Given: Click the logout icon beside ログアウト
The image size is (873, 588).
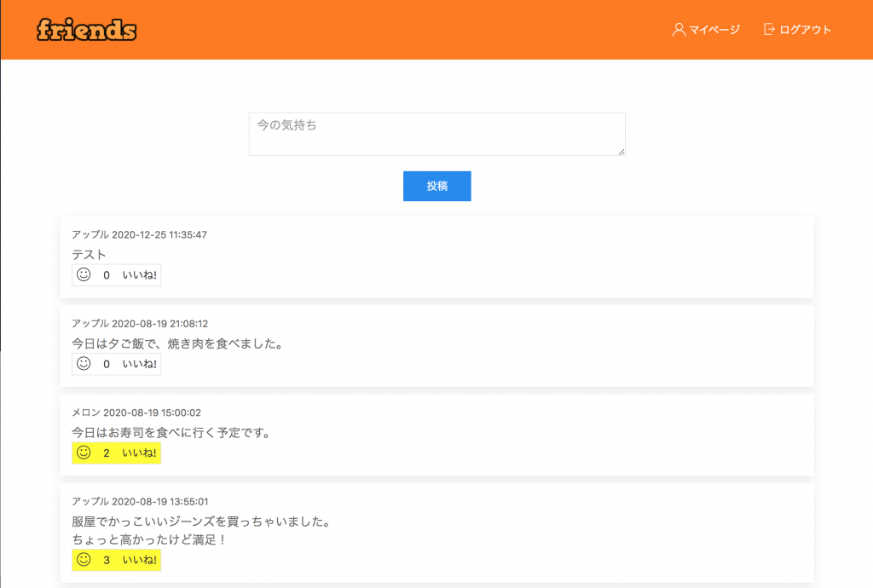Looking at the screenshot, I should pyautogui.click(x=769, y=30).
